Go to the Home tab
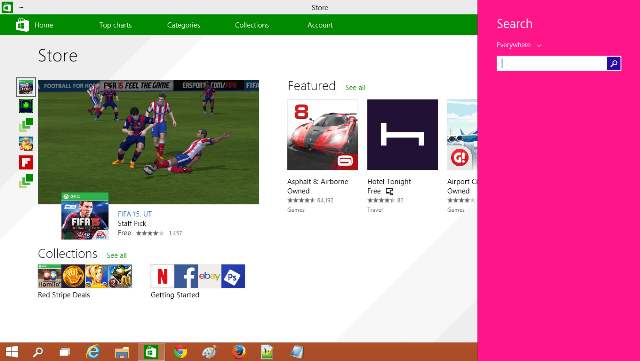Image resolution: width=640 pixels, height=361 pixels. 44,25
